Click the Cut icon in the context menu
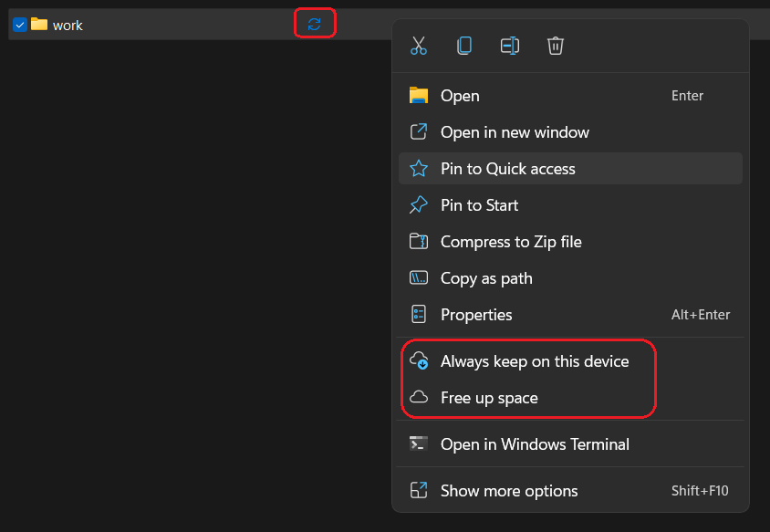Screen dimensions: 770x532 click(419, 45)
